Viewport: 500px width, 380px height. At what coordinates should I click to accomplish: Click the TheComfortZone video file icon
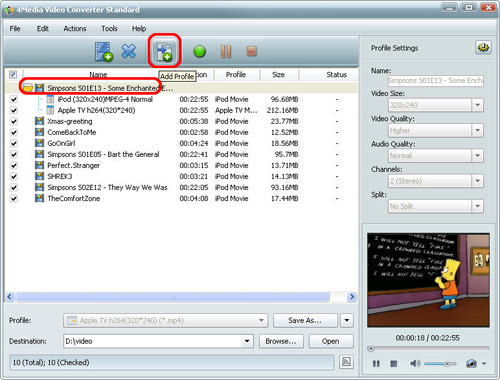click(x=39, y=198)
